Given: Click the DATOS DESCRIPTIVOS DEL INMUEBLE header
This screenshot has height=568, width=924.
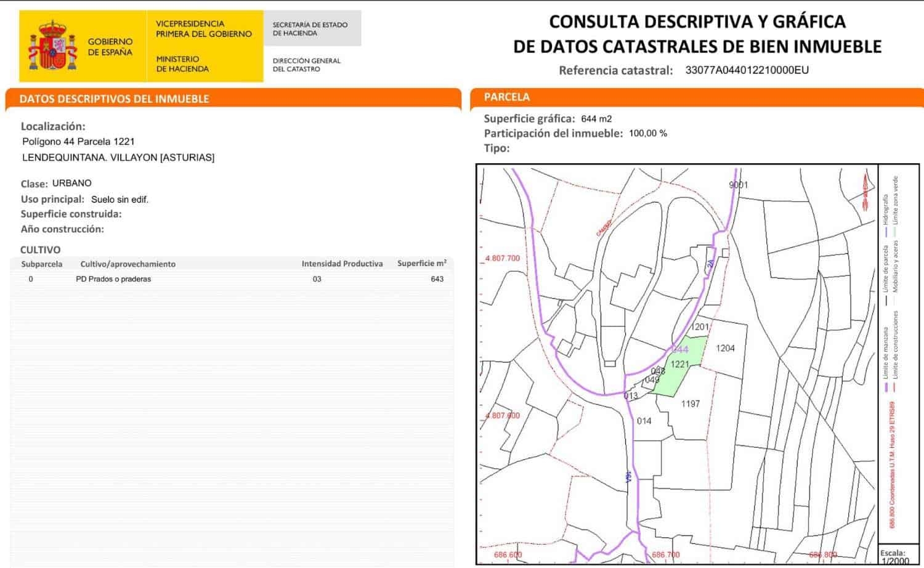Looking at the screenshot, I should pyautogui.click(x=115, y=99).
